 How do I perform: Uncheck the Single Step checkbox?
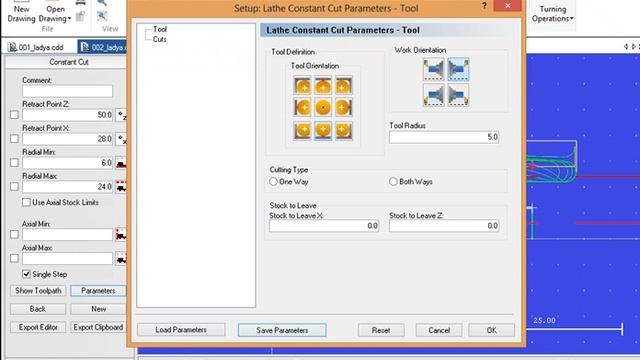[27, 274]
